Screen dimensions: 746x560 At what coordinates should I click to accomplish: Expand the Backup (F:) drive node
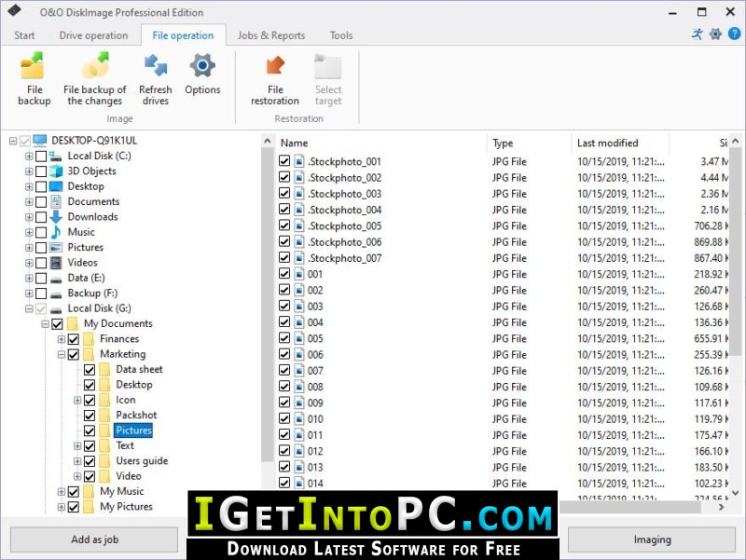click(x=29, y=294)
